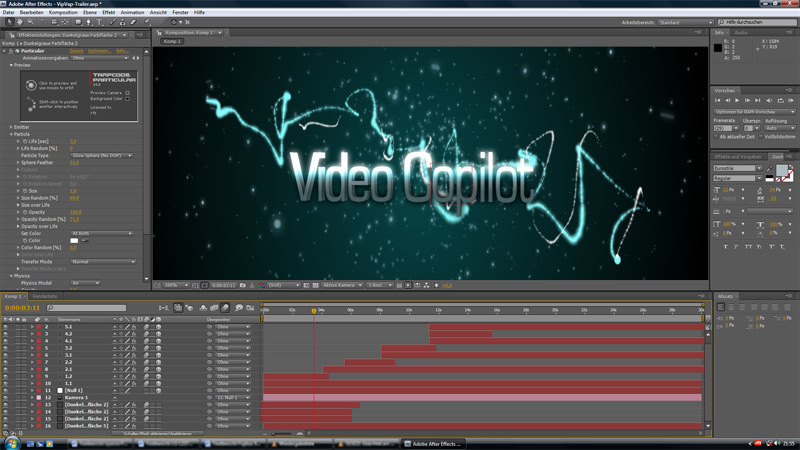Collapse the Physics property group

(x=11, y=276)
